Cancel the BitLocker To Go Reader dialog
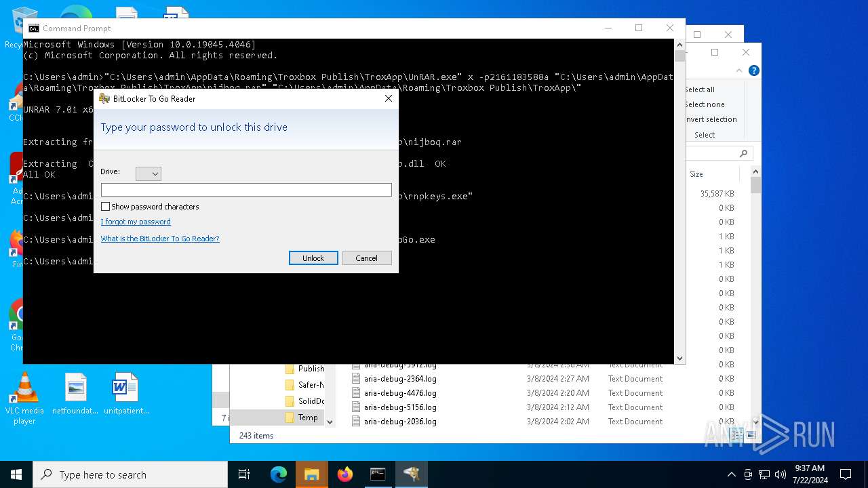The image size is (868, 488). (367, 258)
